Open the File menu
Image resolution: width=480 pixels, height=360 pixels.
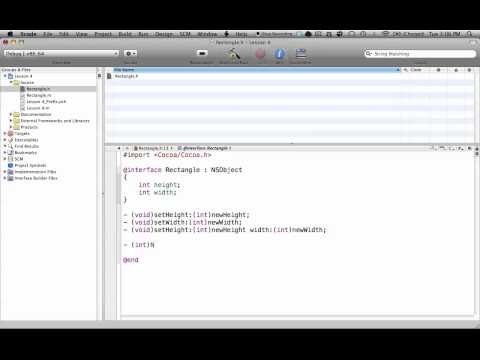(x=48, y=34)
